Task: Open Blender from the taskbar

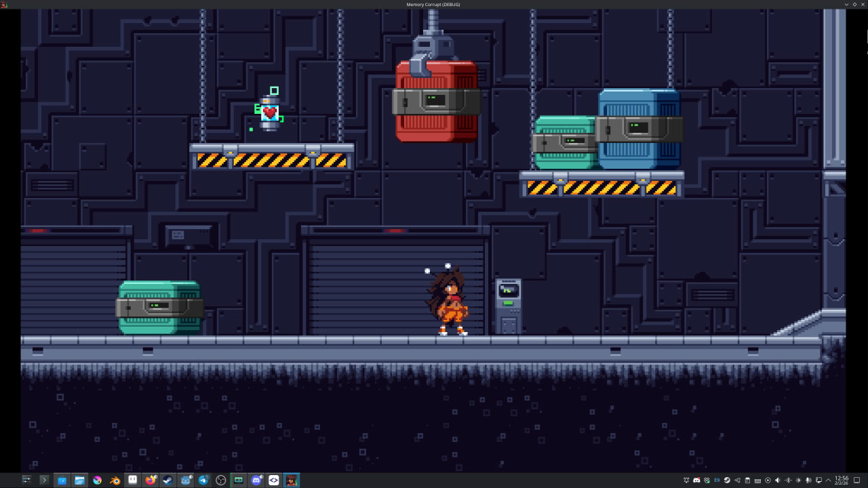Action: pos(115,481)
